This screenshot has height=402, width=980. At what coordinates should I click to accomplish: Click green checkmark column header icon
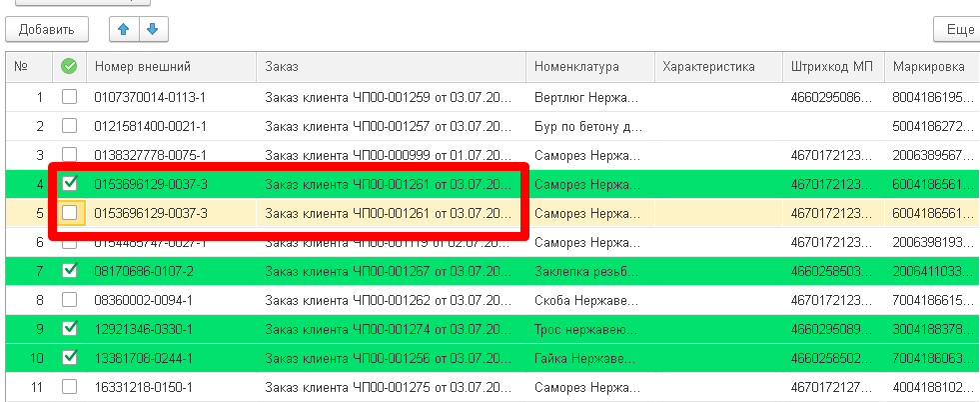(69, 66)
